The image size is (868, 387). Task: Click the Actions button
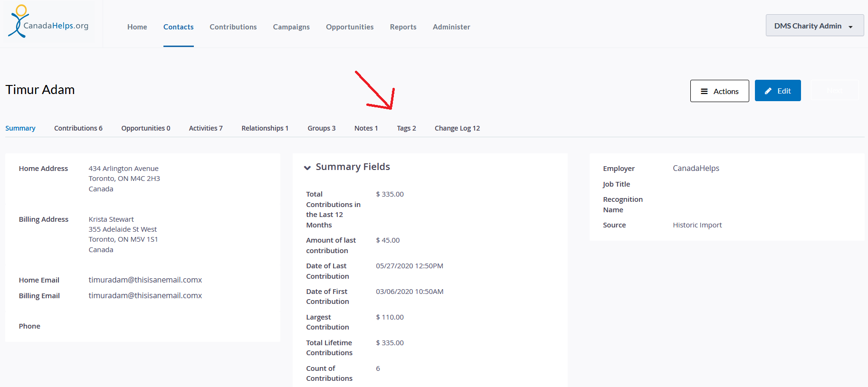(x=720, y=91)
